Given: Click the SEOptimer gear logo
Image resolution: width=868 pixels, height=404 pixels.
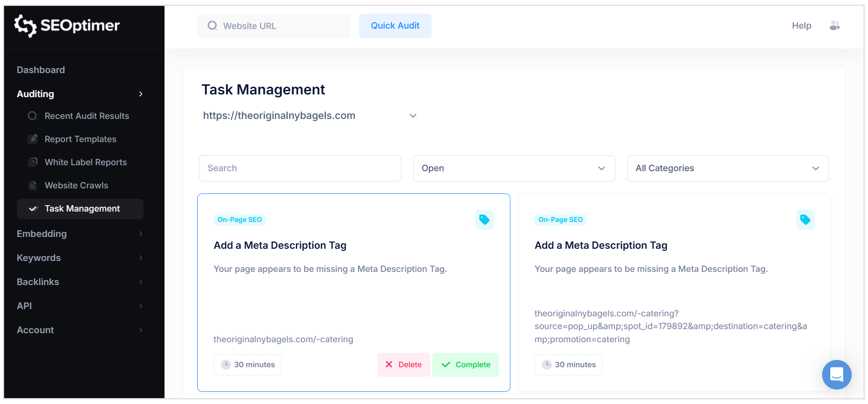Looking at the screenshot, I should (x=25, y=25).
